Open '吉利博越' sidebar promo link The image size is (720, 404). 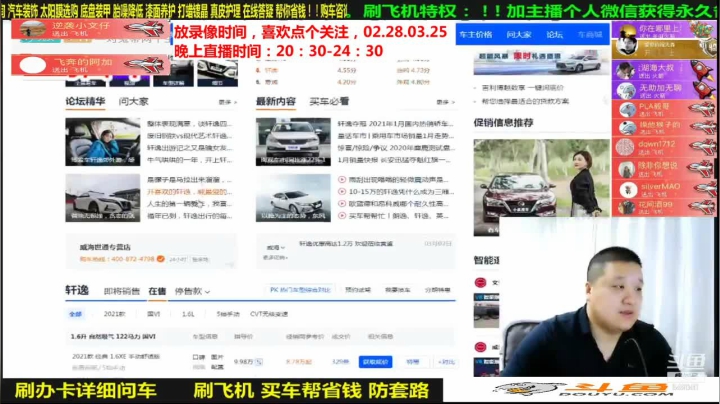click(x=522, y=87)
